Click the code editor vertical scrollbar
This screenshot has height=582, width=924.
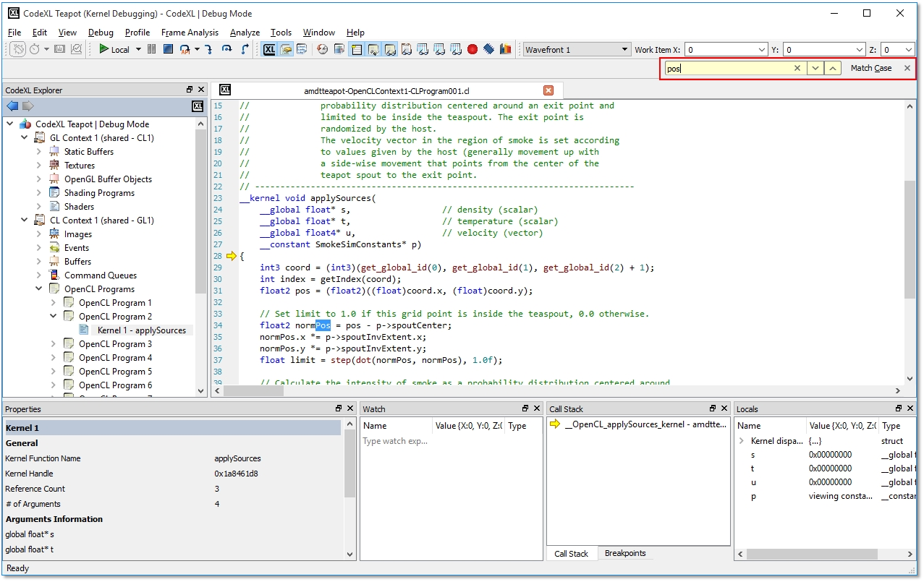910,240
